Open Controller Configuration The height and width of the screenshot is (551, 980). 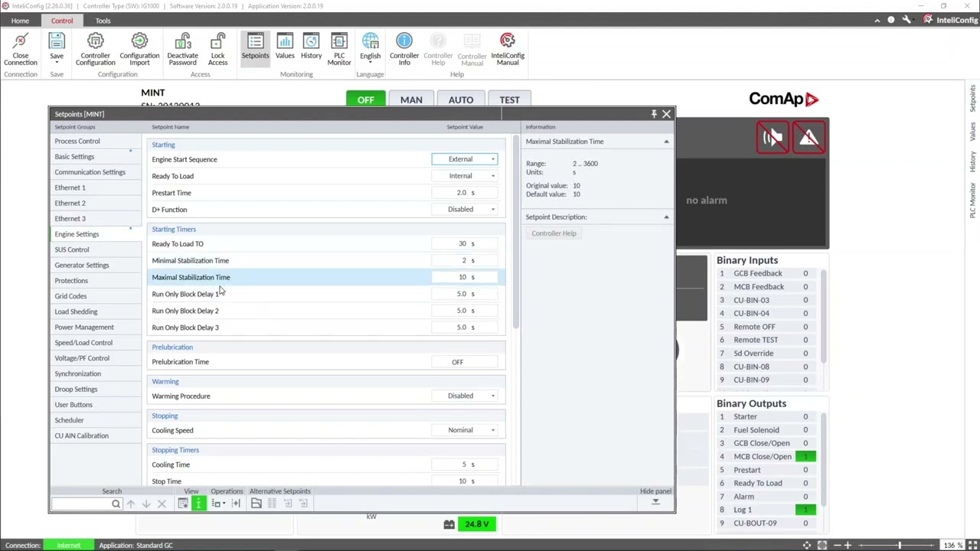click(x=95, y=49)
